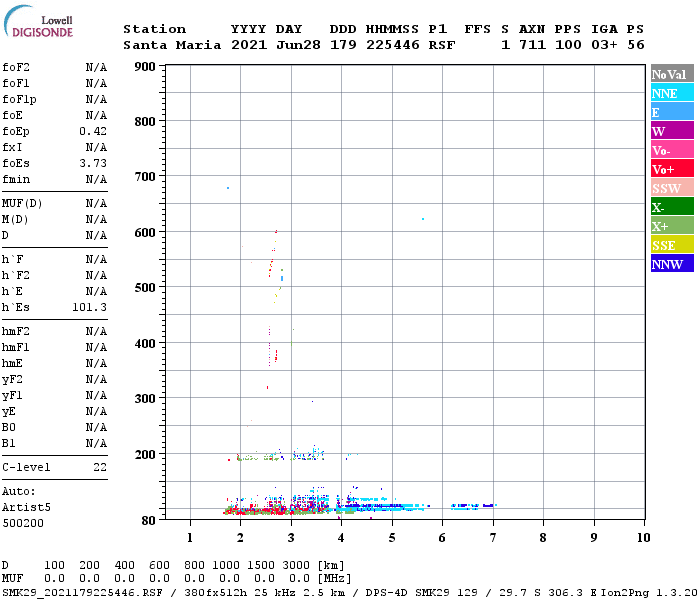The height and width of the screenshot is (600, 700).
Task: Select the W purple legend swatch
Action: [672, 131]
